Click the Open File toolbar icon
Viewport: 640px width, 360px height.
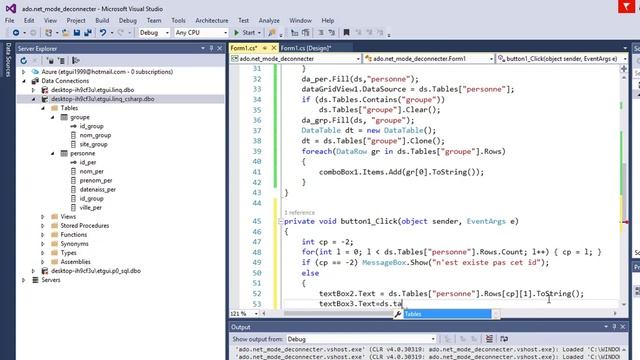tap(65, 33)
